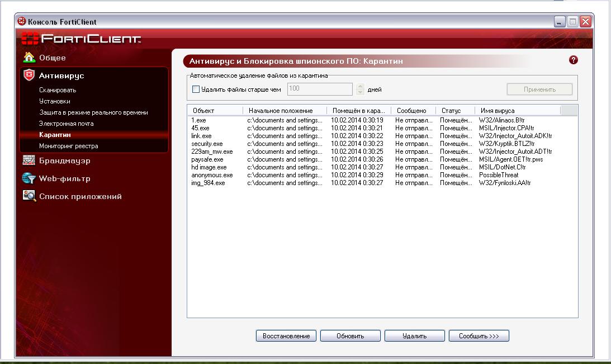Click the Список приложений magnifier icon
The width and height of the screenshot is (611, 364).
pyautogui.click(x=29, y=196)
